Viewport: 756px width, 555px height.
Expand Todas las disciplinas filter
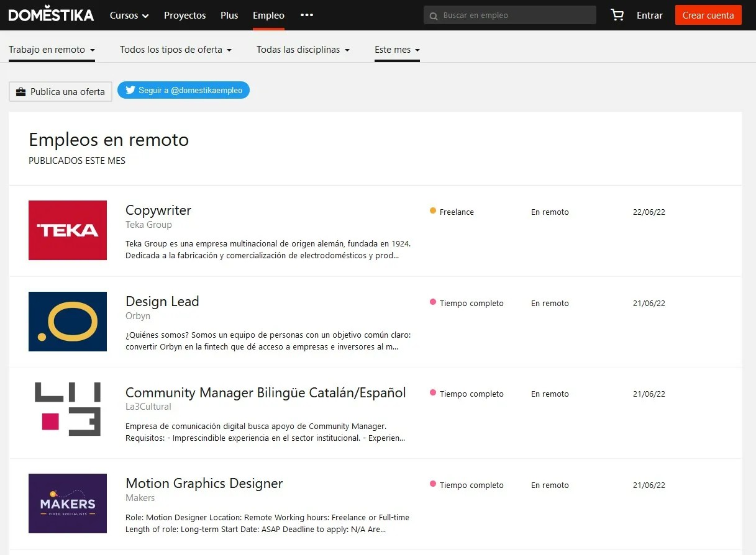[303, 50]
